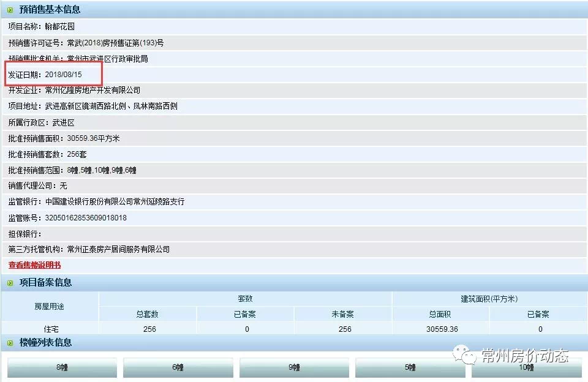Open building 9幢 button
This screenshot has width=588, height=382.
coord(294,367)
